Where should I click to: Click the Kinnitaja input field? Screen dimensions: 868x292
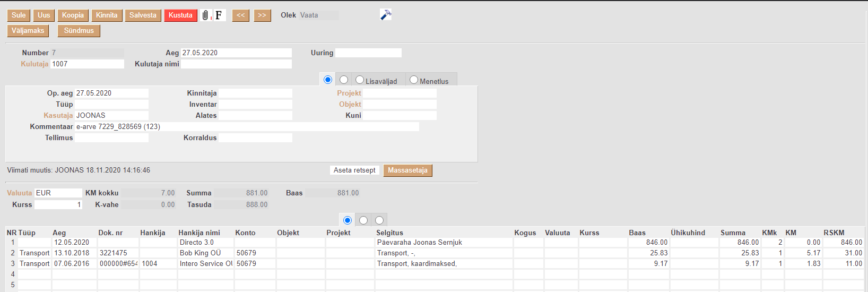tap(255, 93)
